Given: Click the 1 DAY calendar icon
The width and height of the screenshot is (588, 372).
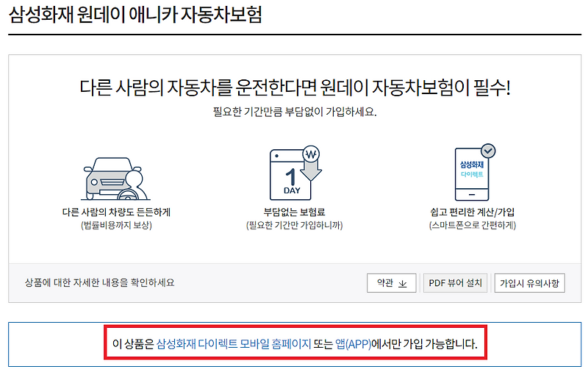Looking at the screenshot, I should point(295,174).
